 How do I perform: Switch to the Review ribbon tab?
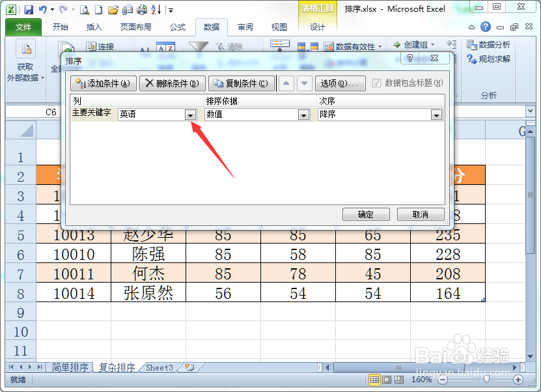click(x=245, y=27)
